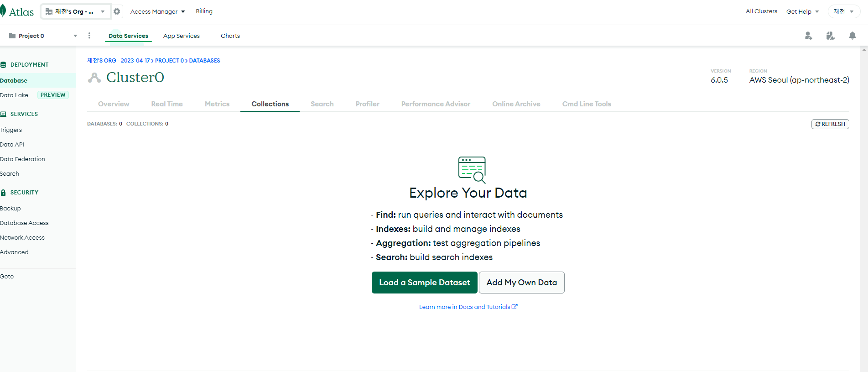Click the Project 0 folder icon
The height and width of the screenshot is (372, 868).
(12, 36)
